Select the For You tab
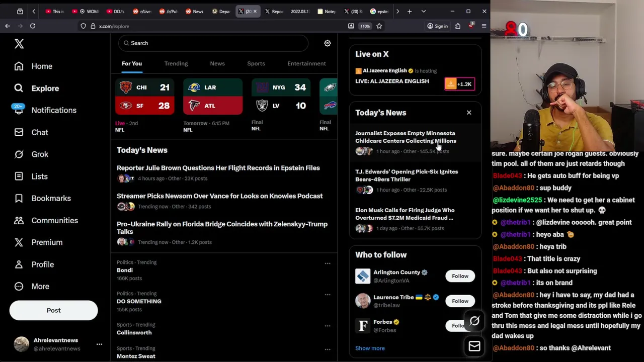Viewport: 644px width, 362px height. click(x=132, y=64)
